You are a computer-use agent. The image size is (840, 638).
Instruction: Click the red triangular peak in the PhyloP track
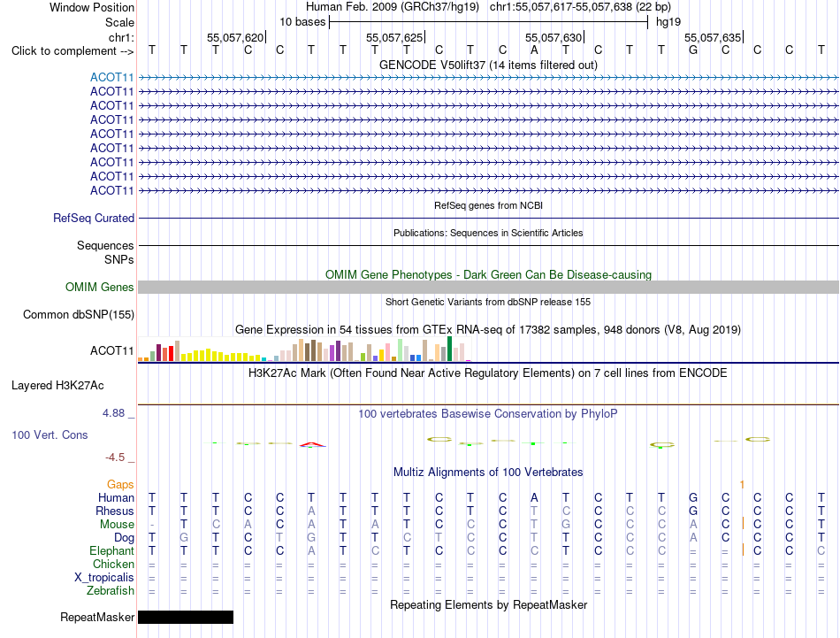pyautogui.click(x=312, y=444)
